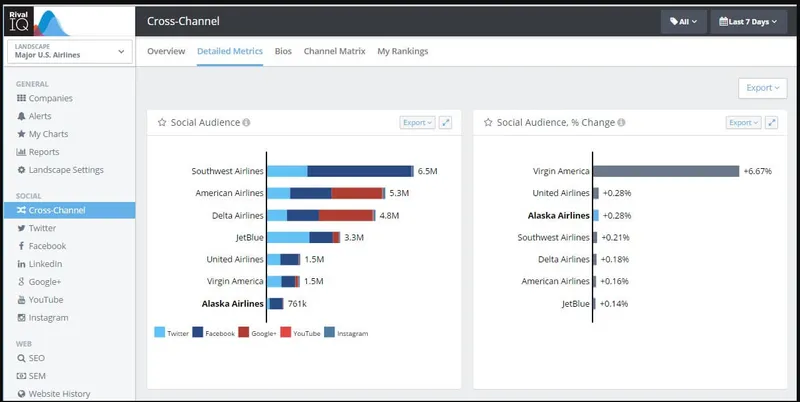Click United Airlines +0.28% value
The width and height of the screenshot is (800, 402).
[x=617, y=193]
